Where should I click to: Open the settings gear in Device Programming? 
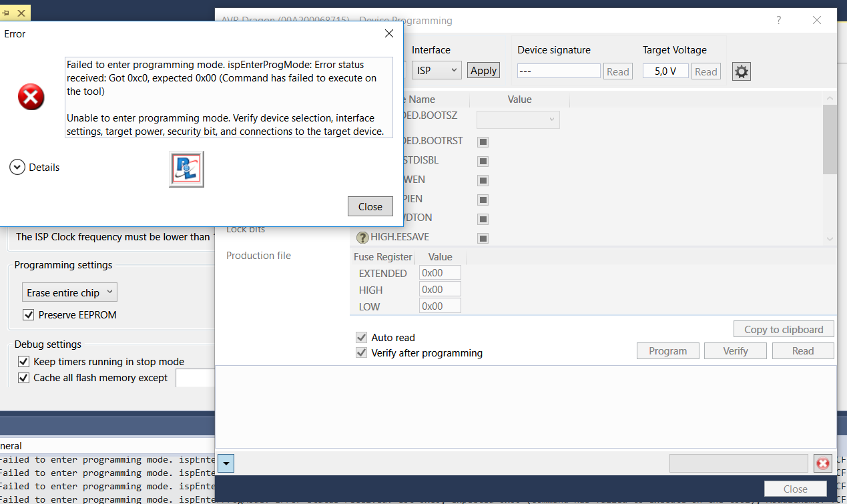click(742, 71)
